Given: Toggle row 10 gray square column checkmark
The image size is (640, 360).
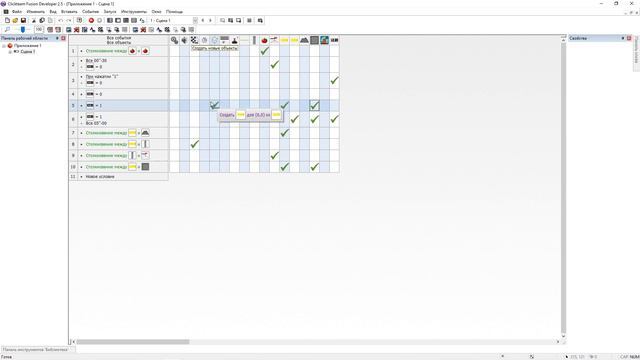Looking at the screenshot, I should click(x=314, y=167).
